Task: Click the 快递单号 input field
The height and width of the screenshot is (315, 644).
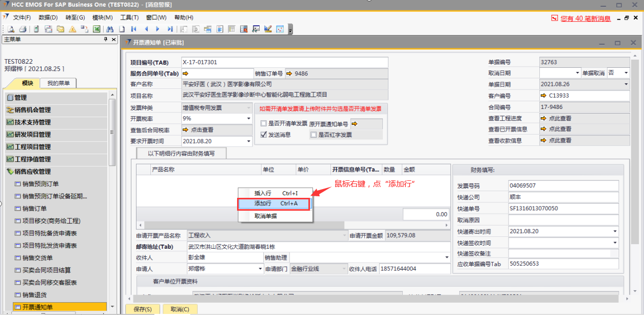Action: coord(563,209)
